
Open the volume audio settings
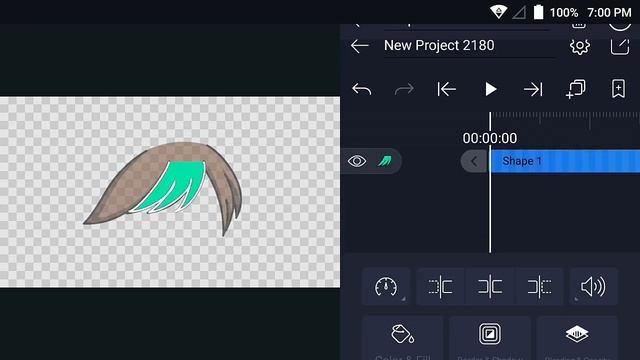coord(593,287)
